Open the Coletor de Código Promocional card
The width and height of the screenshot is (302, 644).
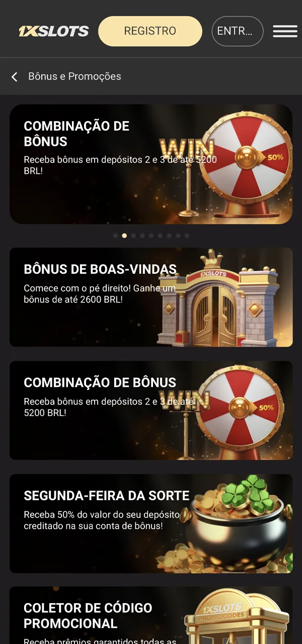tap(151, 615)
